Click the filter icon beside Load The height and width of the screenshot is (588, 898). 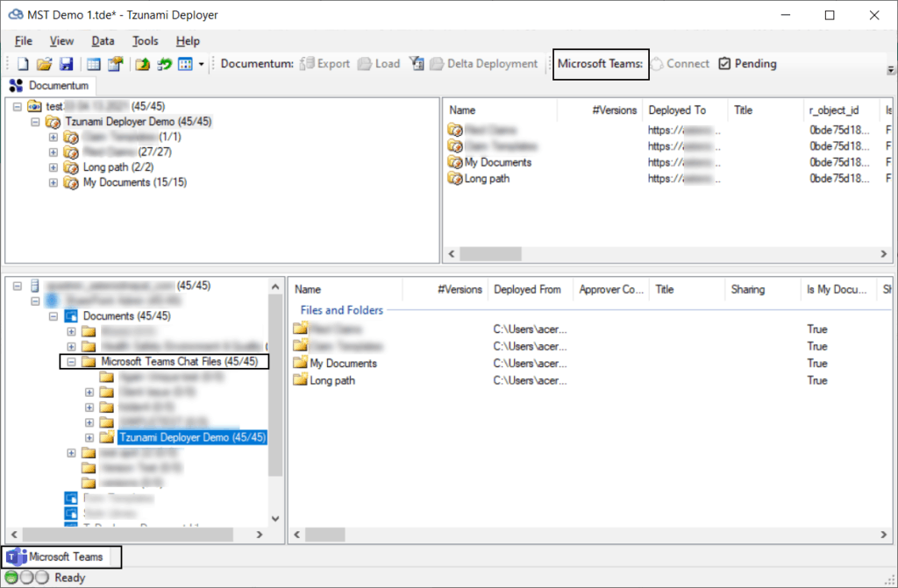pos(417,64)
